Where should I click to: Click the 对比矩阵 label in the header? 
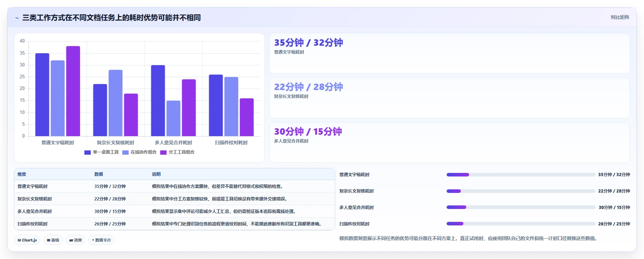(620, 17)
